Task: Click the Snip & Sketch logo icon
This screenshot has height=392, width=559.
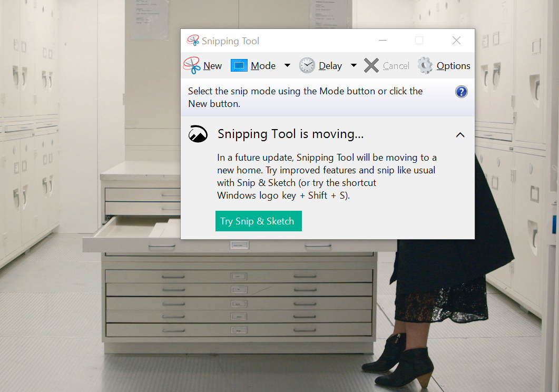Action: [198, 134]
